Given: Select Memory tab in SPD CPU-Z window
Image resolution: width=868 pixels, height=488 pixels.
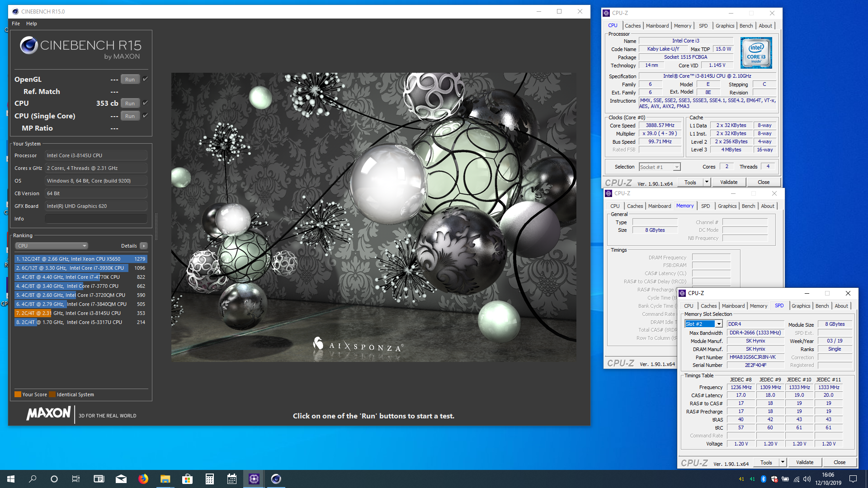Looking at the screenshot, I should click(758, 306).
